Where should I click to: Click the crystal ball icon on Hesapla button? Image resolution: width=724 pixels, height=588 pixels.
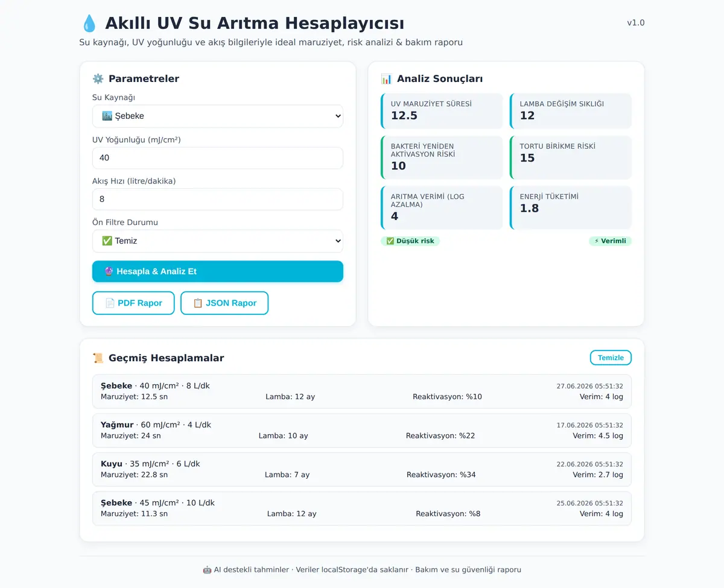[x=109, y=271]
